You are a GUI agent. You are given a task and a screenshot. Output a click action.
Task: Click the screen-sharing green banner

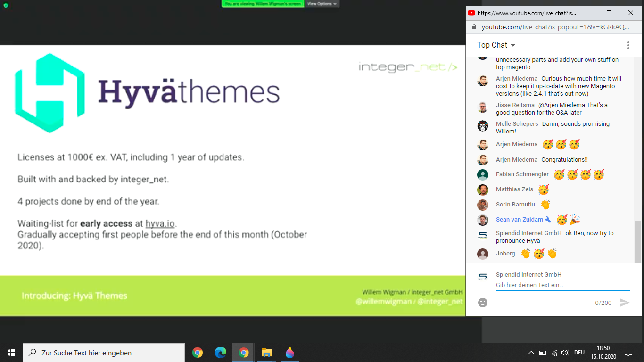pos(263,3)
